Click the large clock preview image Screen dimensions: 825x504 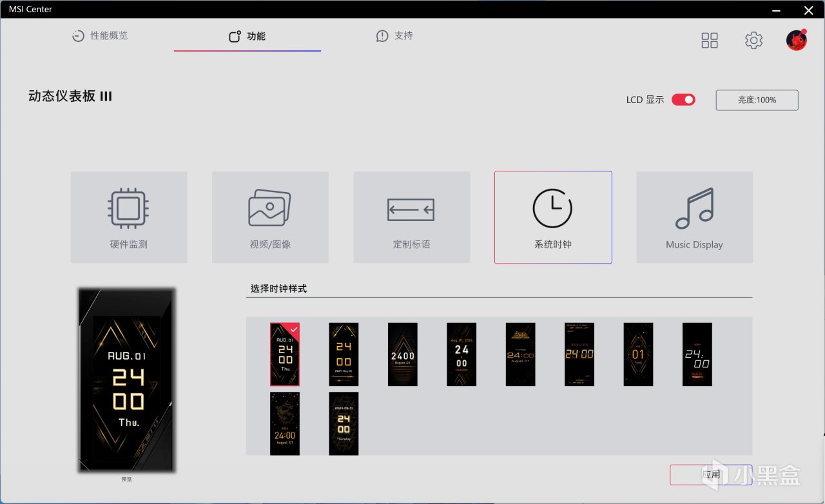(x=127, y=380)
